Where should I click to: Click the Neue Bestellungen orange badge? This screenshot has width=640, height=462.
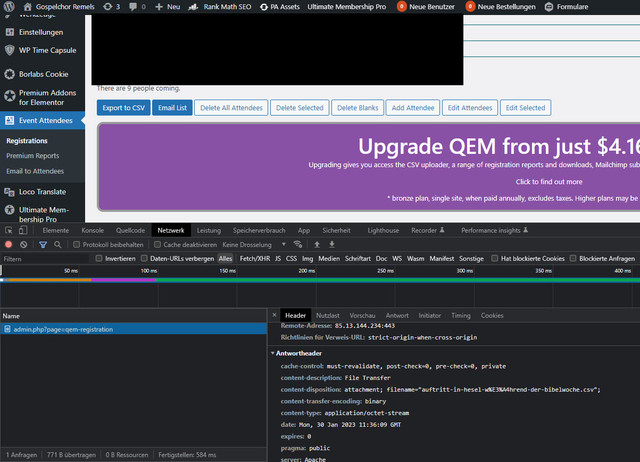click(x=470, y=7)
